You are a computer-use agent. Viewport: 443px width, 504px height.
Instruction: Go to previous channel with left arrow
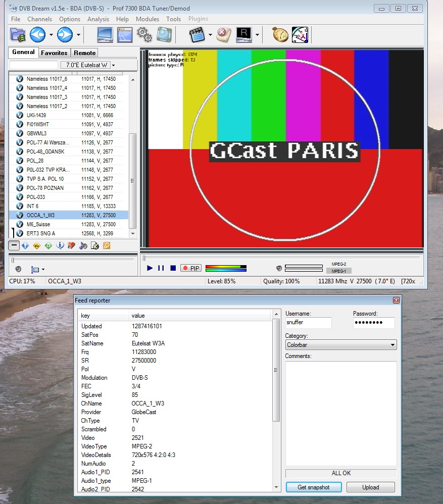pos(37,35)
